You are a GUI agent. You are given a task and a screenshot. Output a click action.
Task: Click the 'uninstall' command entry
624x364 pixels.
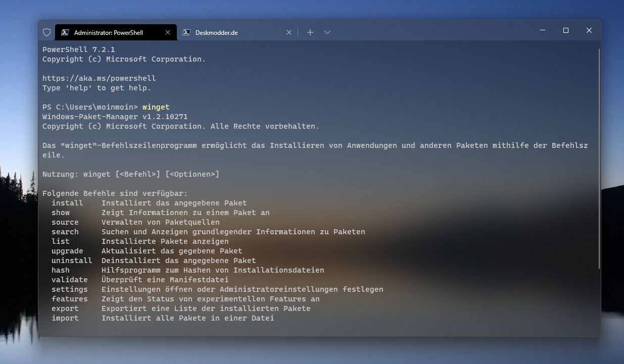pyautogui.click(x=72, y=261)
